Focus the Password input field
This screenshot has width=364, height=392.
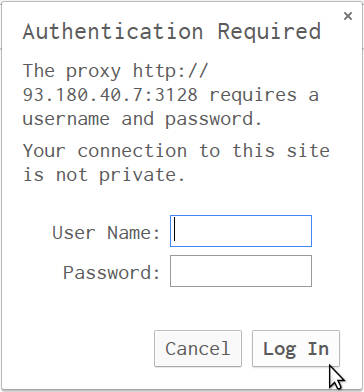241,271
